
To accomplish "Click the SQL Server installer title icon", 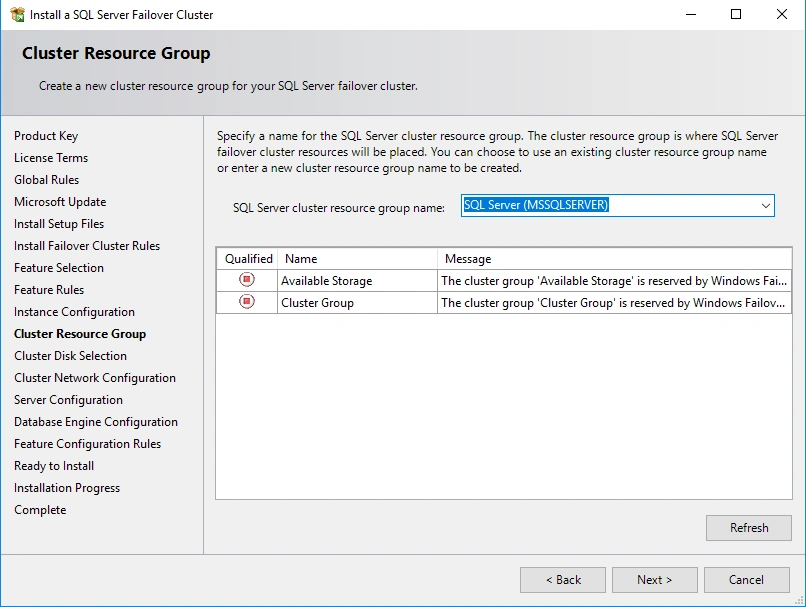I will pos(17,14).
